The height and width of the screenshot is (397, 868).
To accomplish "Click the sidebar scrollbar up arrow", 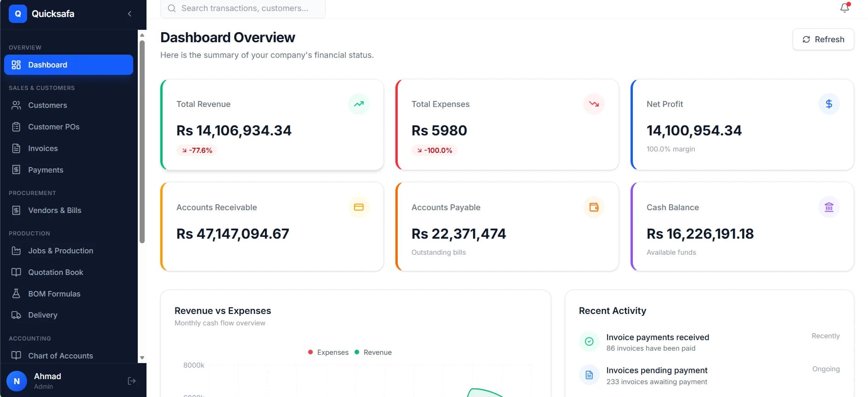I will [142, 35].
